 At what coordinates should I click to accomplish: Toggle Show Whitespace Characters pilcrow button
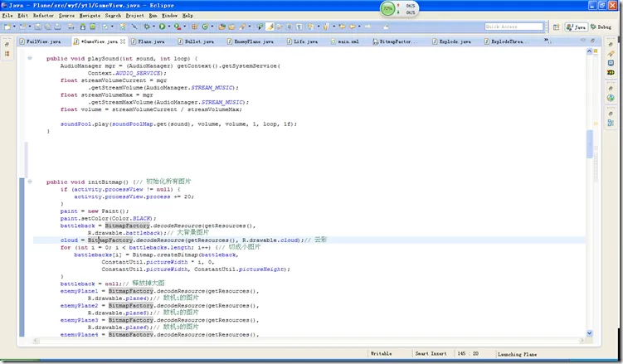(299, 27)
